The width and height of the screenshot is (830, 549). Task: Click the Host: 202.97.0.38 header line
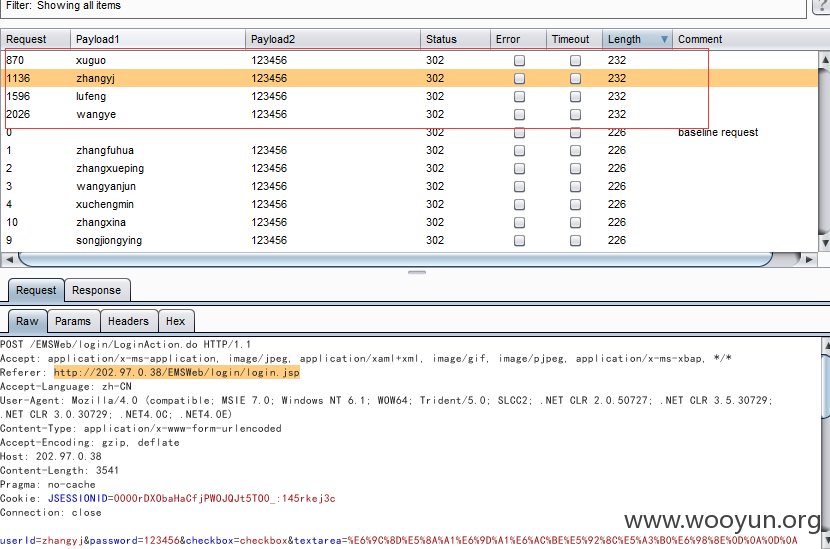pyautogui.click(x=51, y=456)
